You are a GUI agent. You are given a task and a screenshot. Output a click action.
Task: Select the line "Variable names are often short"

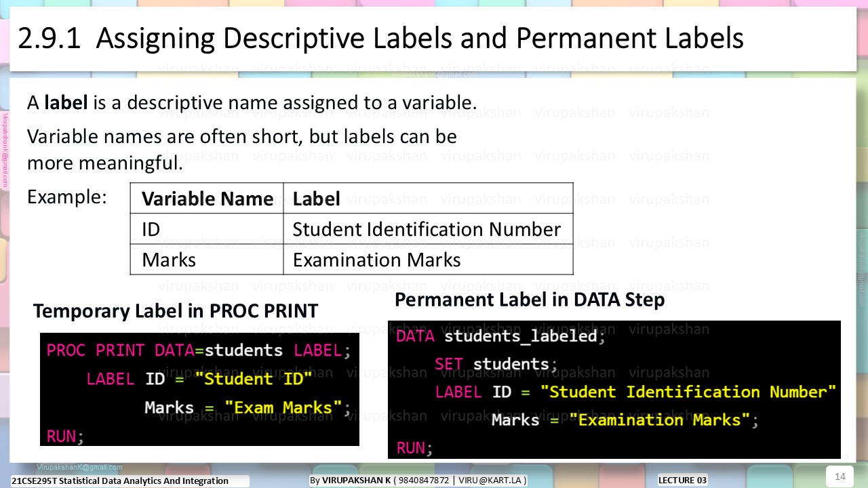point(241,137)
